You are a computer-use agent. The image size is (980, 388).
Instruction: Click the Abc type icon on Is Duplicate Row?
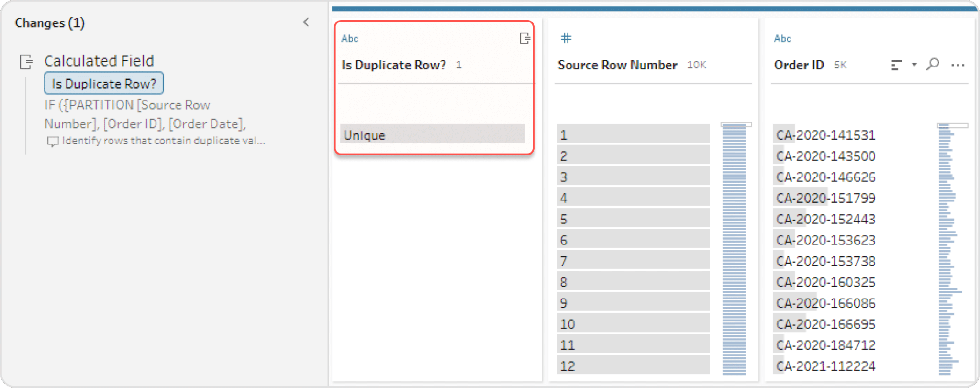coord(349,38)
